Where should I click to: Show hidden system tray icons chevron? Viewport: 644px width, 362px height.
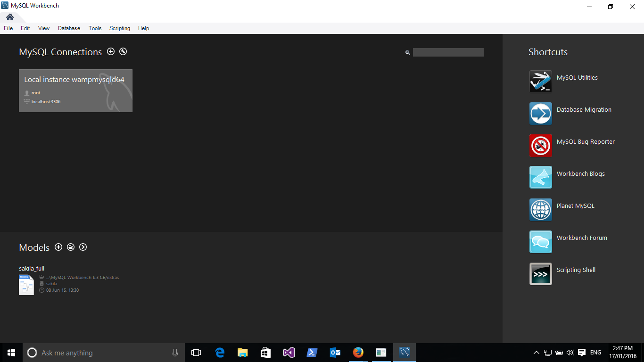coord(536,353)
